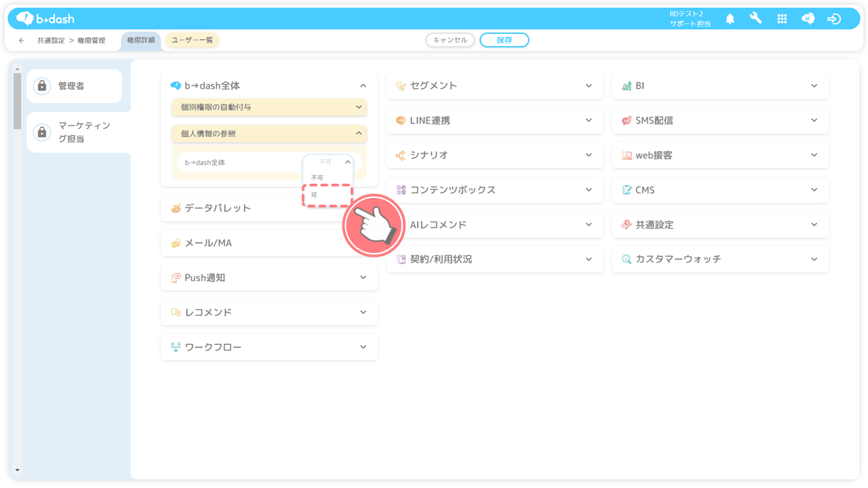
Task: Click the LINE連携 icon
Action: point(401,121)
